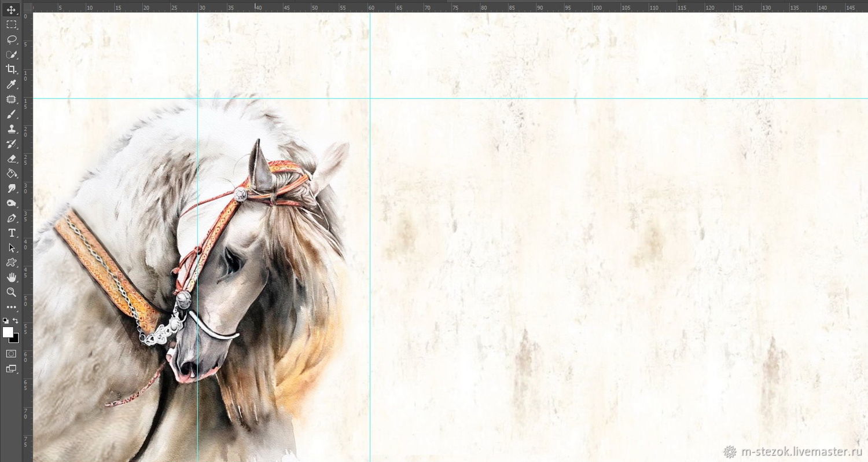
Task: Select the Horizontal Type tool
Action: pyautogui.click(x=11, y=233)
